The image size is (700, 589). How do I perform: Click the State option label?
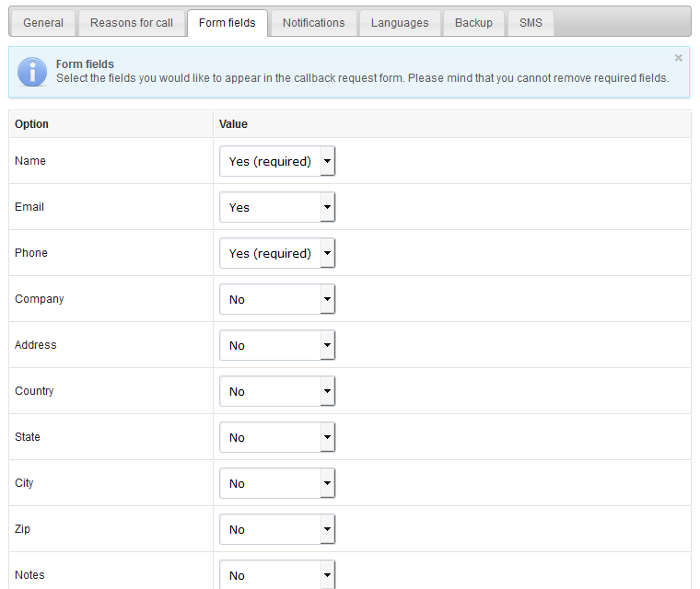pos(28,437)
